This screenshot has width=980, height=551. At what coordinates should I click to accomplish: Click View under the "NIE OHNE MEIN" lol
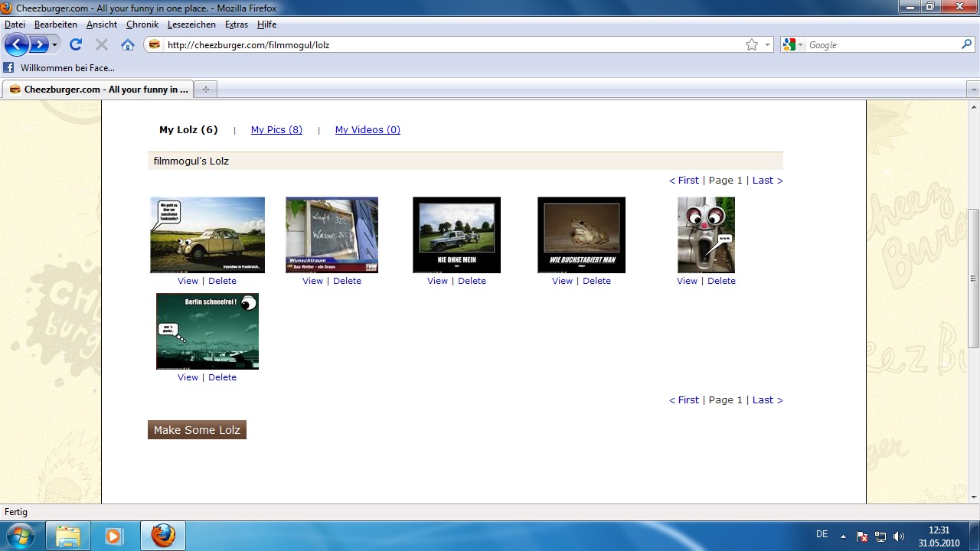(437, 281)
